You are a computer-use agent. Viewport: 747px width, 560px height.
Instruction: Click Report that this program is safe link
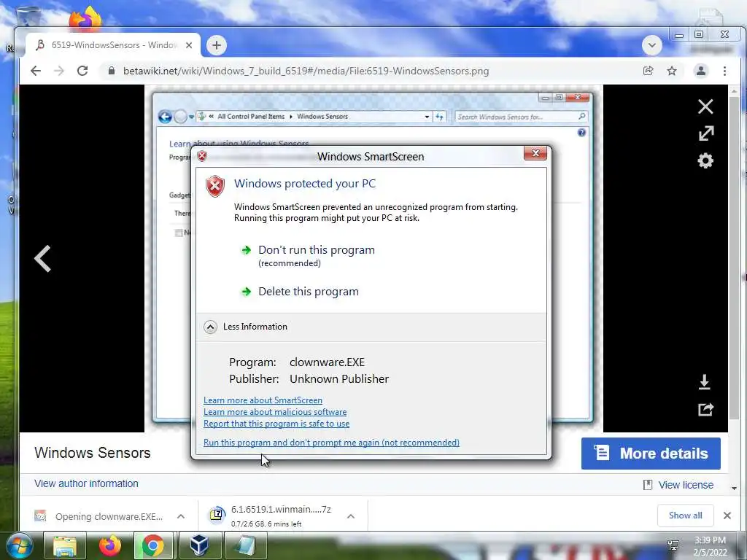click(276, 424)
